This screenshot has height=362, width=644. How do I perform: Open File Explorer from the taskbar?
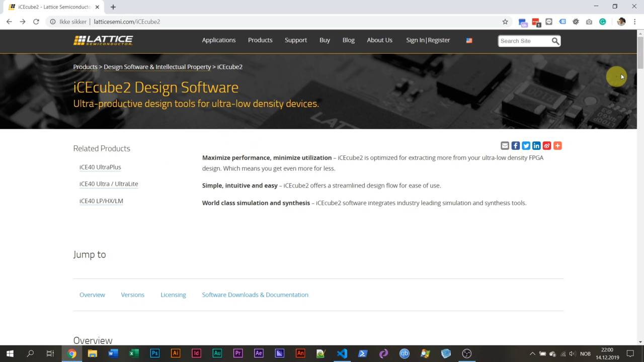pos(92,353)
